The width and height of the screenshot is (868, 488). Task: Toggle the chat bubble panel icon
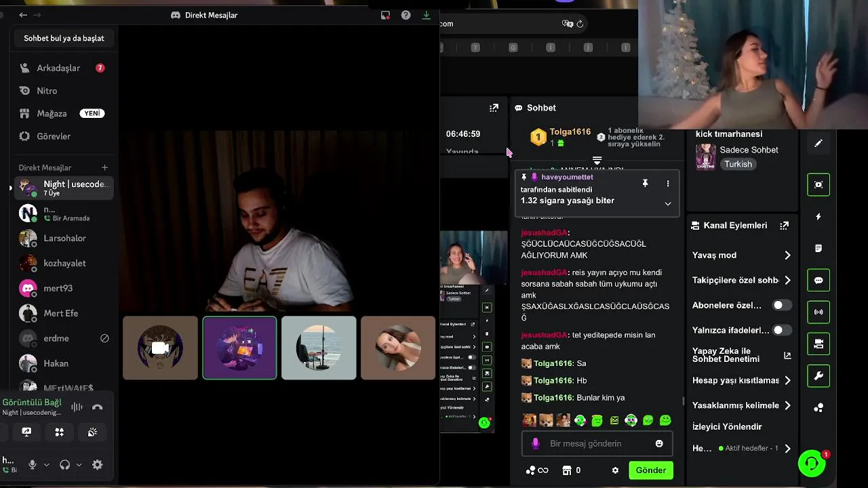tap(818, 280)
